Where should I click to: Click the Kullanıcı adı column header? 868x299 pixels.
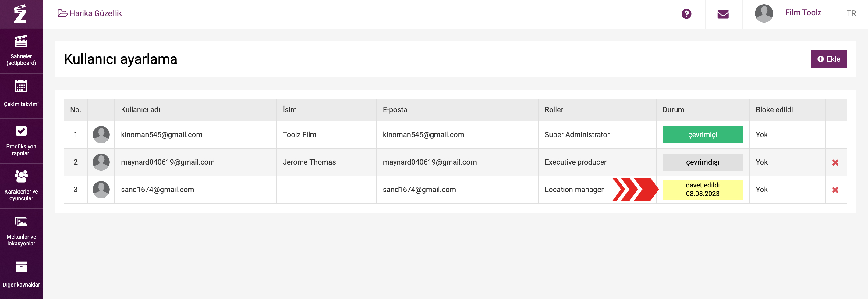pos(140,110)
